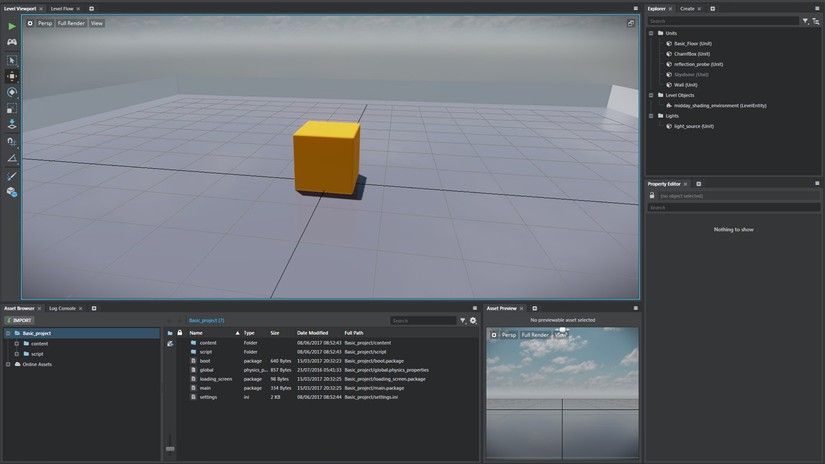Collapse the Lights folder in Explorer
Screen dimensions: 825x464
pyautogui.click(x=651, y=116)
